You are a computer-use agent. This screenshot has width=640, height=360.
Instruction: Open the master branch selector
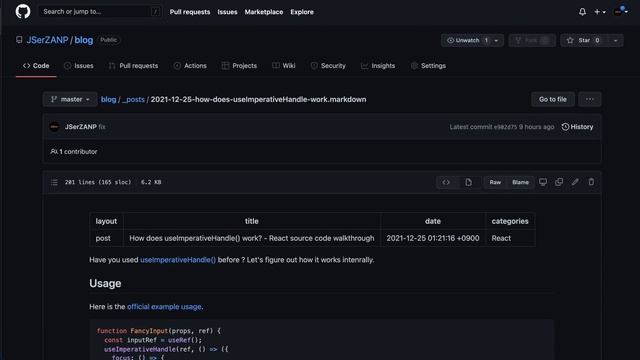(x=70, y=99)
